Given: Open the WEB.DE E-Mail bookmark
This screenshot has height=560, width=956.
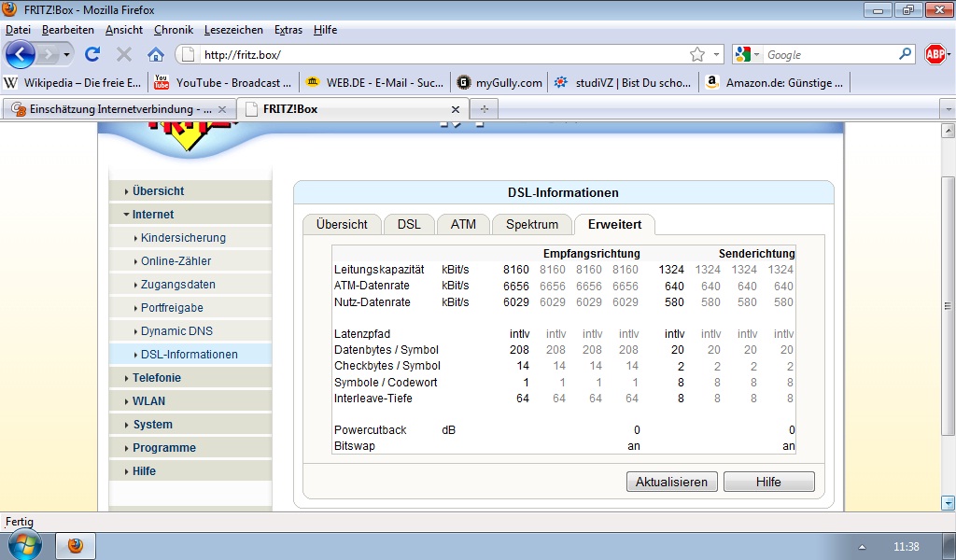Looking at the screenshot, I should coord(374,83).
